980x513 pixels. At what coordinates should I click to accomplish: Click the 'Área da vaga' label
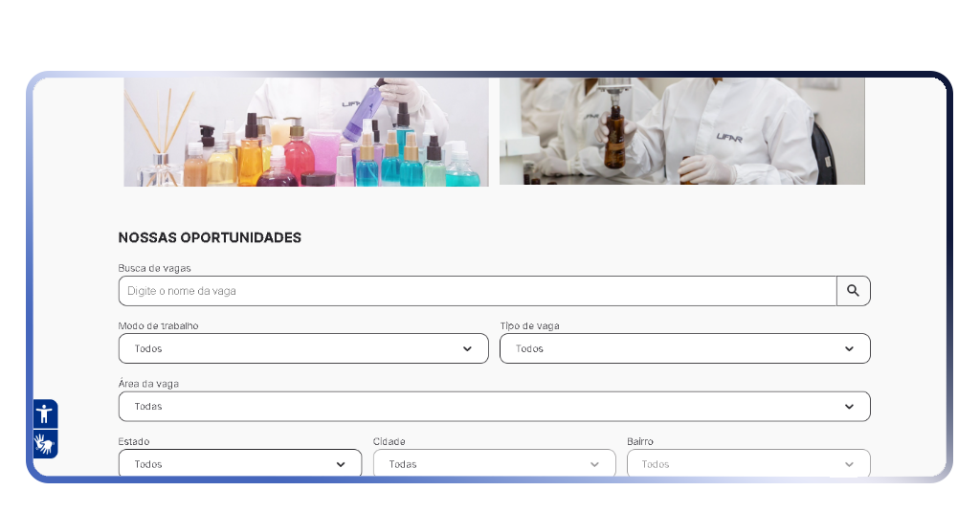pyautogui.click(x=148, y=384)
